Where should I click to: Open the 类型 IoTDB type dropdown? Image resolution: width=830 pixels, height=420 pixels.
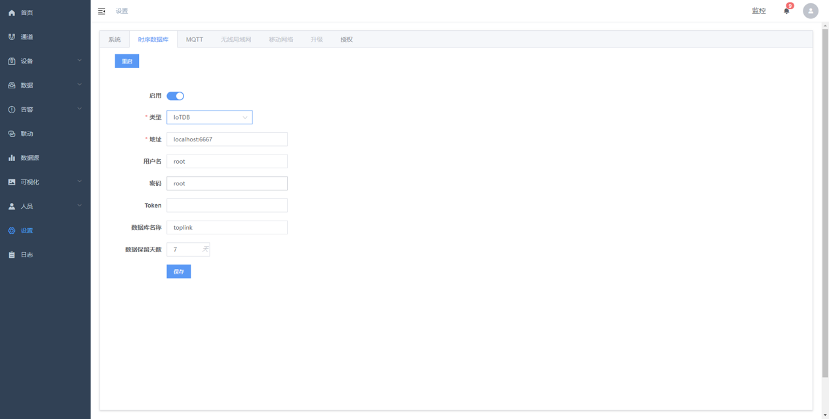point(210,117)
